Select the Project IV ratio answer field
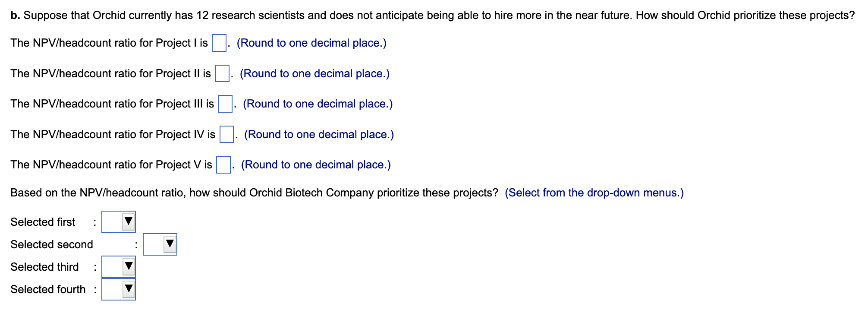This screenshot has width=868, height=310. (x=226, y=134)
